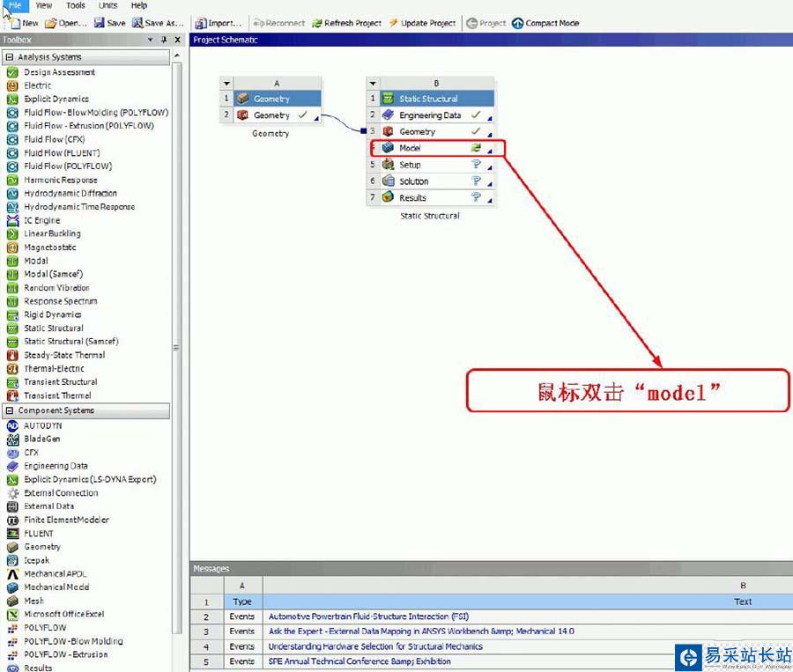Select IC Engine system icon
The image size is (793, 672).
12,220
